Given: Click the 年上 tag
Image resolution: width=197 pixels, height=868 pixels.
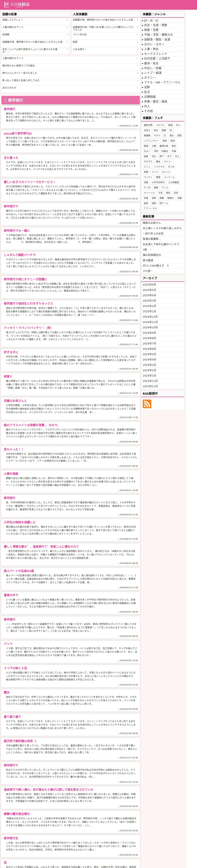Looking at the screenshot, I should tap(177, 156).
